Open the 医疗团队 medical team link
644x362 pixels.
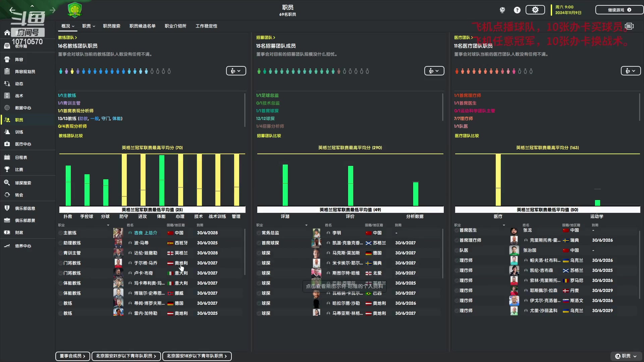coord(464,38)
